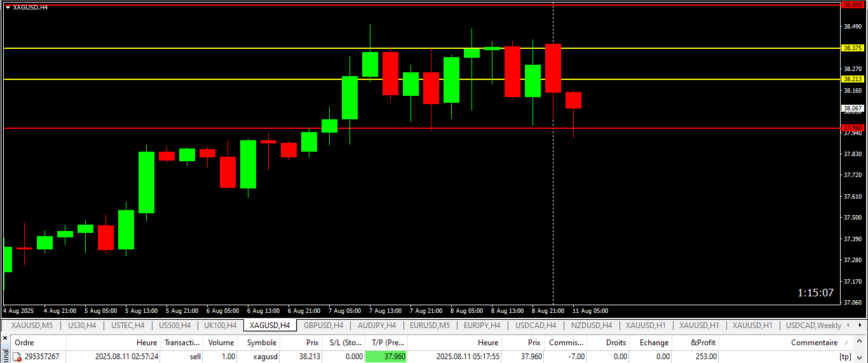The image size is (868, 363).
Task: Click the candle countdown timer 1:15:07
Action: point(816,293)
